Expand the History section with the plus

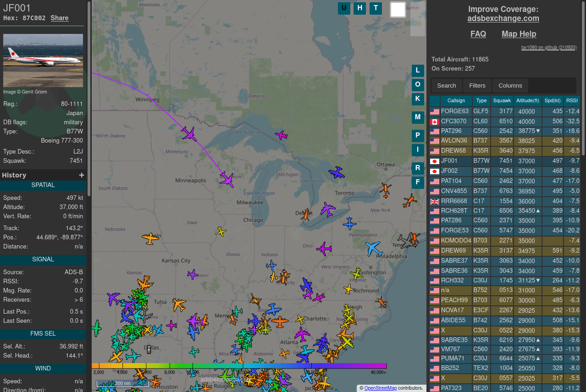(x=82, y=175)
